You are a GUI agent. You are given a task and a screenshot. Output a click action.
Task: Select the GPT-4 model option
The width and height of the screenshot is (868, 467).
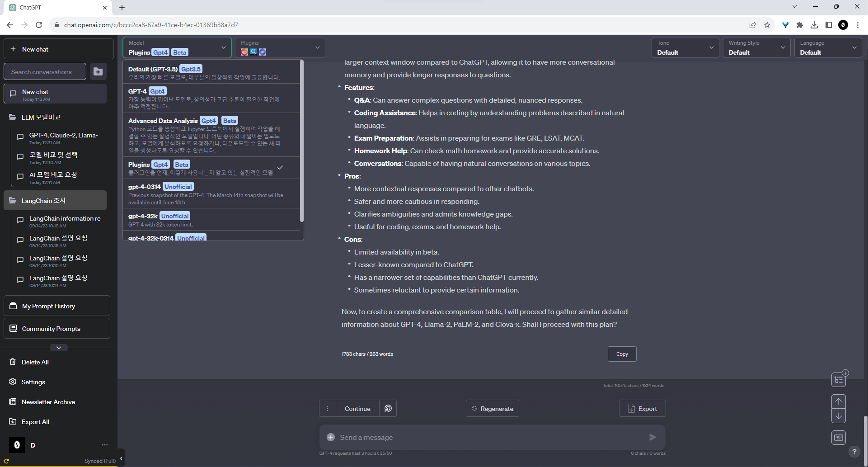point(211,98)
